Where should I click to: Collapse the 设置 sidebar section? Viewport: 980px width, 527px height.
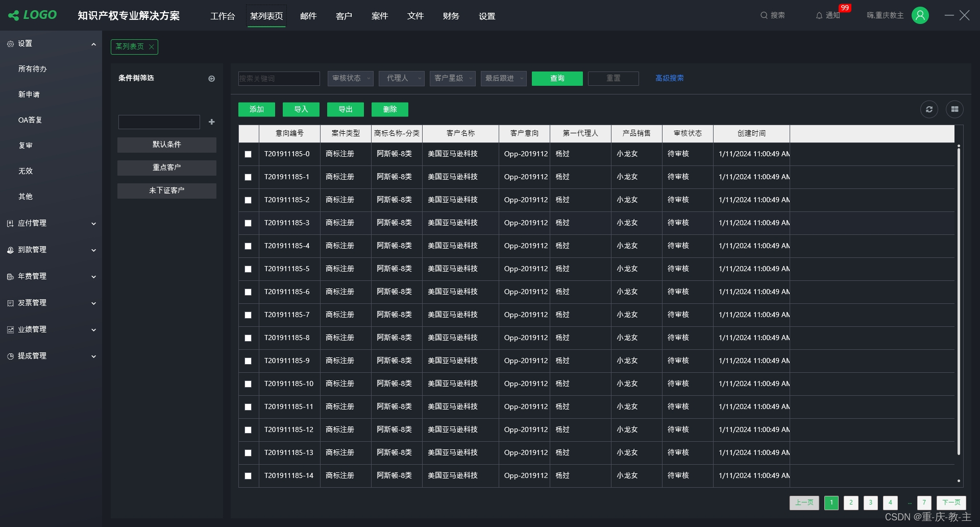[x=93, y=44]
